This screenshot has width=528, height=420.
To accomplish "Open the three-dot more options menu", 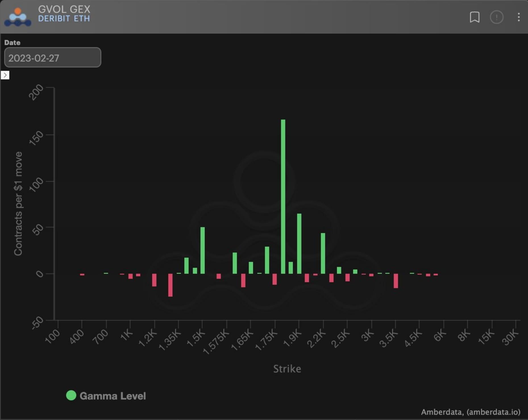I will [519, 17].
